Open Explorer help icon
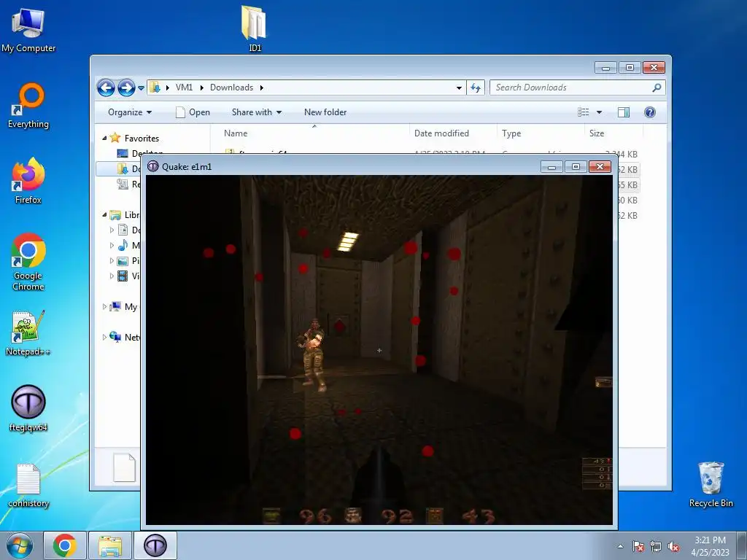 (x=650, y=112)
